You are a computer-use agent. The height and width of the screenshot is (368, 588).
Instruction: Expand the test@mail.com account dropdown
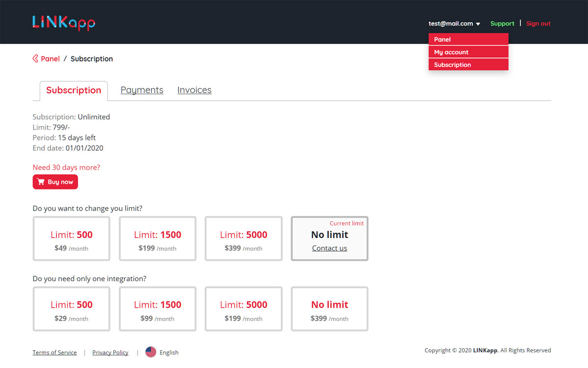454,24
